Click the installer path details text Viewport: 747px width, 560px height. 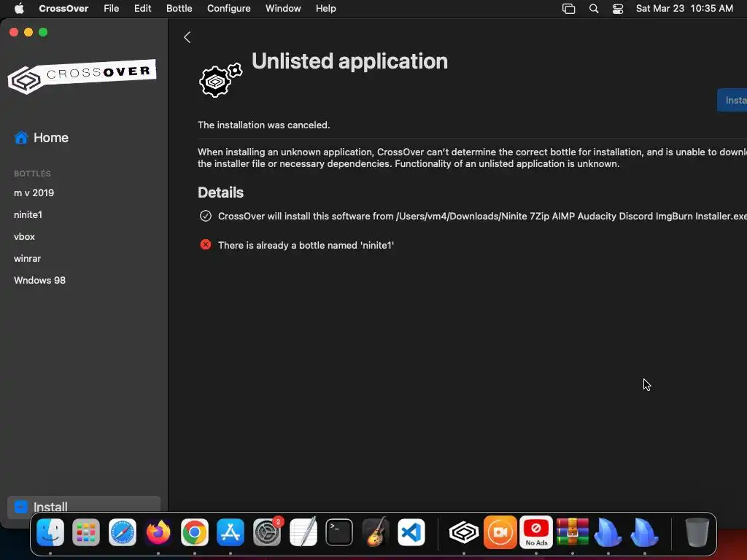pos(482,216)
